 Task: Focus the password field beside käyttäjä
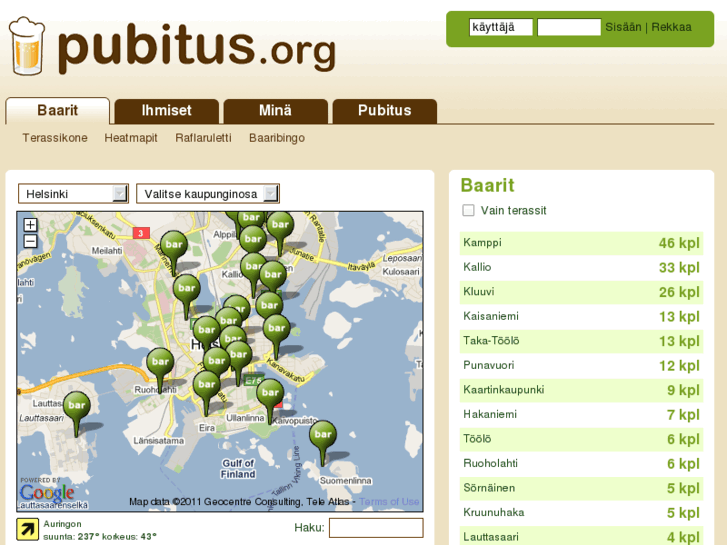569,27
